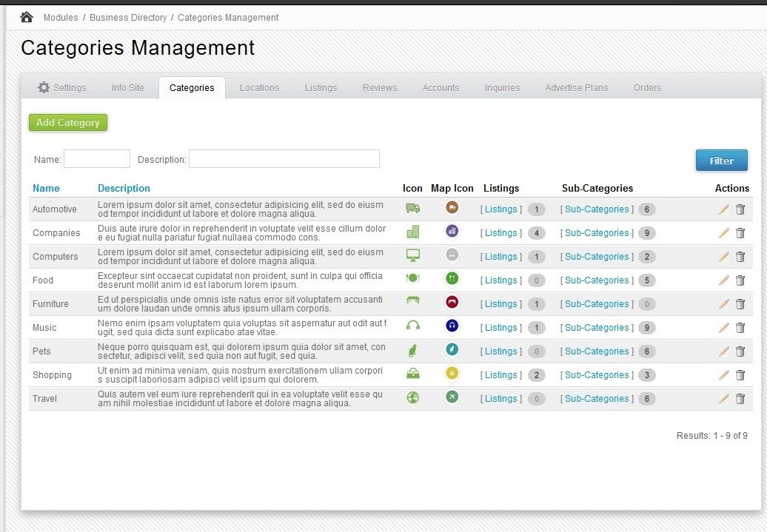This screenshot has height=532, width=767.
Task: Edit the Automotive category with pencil icon
Action: coord(723,209)
